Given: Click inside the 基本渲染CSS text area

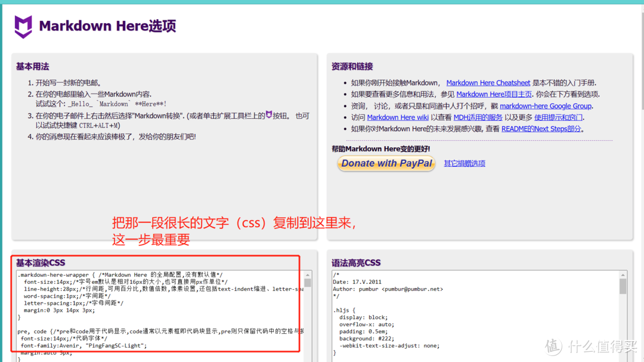Looking at the screenshot, I should tap(160, 315).
